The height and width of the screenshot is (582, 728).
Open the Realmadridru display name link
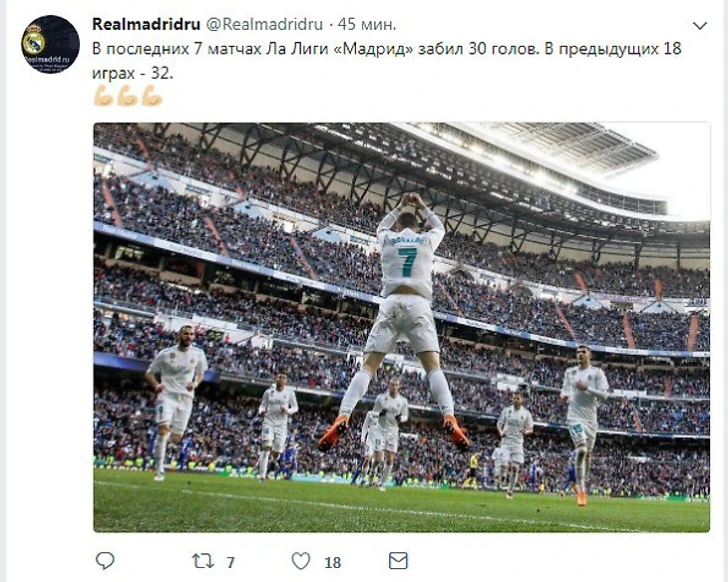tap(147, 24)
